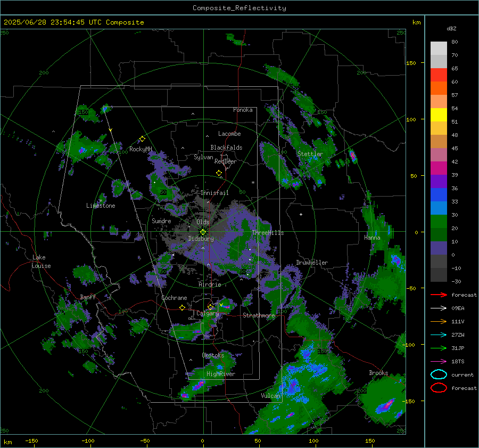Click the Blackfalds town label
Viewport: 479px width, 448px height.
pos(226,148)
